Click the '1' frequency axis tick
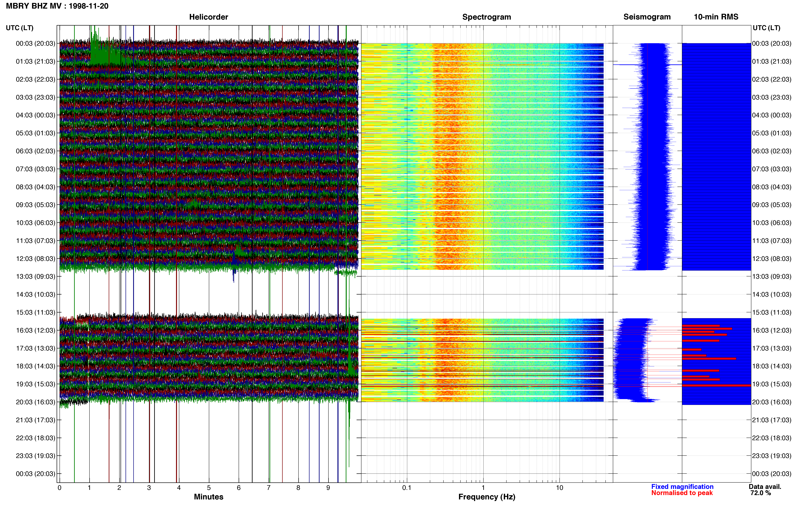The image size is (812, 508). click(483, 488)
